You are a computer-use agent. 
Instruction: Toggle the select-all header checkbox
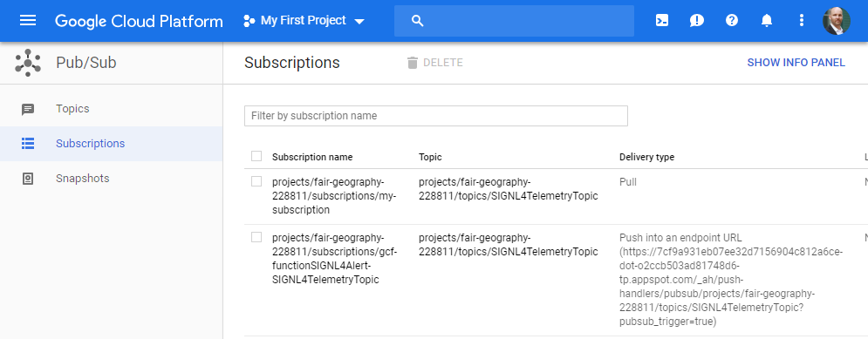256,157
